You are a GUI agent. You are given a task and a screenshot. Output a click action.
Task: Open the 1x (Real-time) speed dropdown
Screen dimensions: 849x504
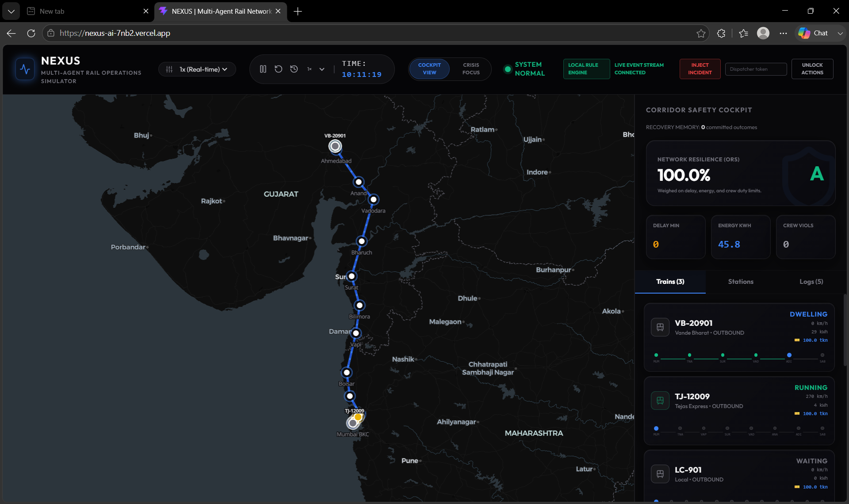(x=197, y=69)
